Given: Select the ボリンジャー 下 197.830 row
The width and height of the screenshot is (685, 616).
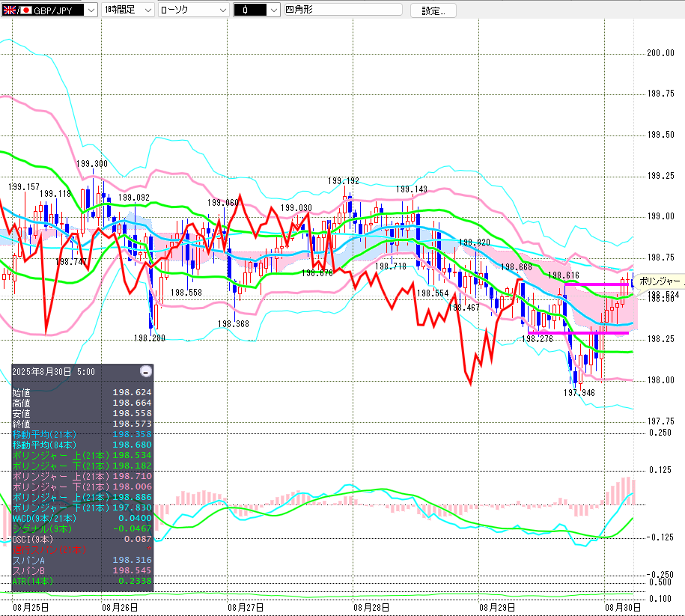Looking at the screenshot, I should 82,507.
